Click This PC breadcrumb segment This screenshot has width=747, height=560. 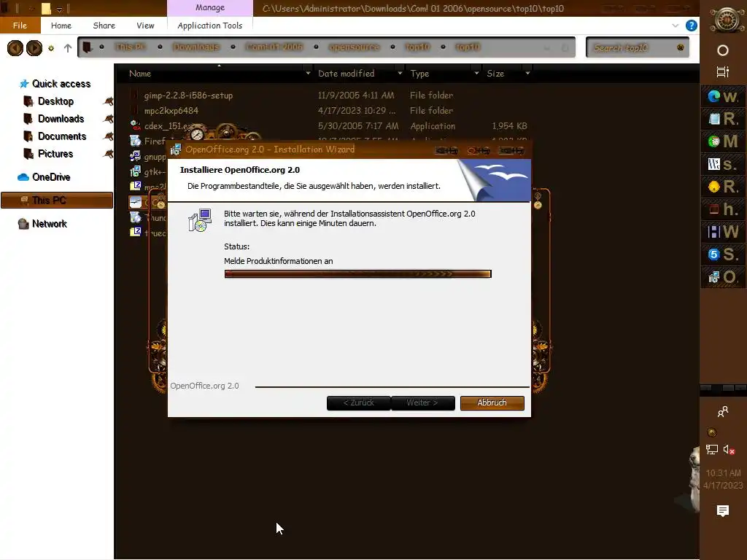(x=130, y=47)
